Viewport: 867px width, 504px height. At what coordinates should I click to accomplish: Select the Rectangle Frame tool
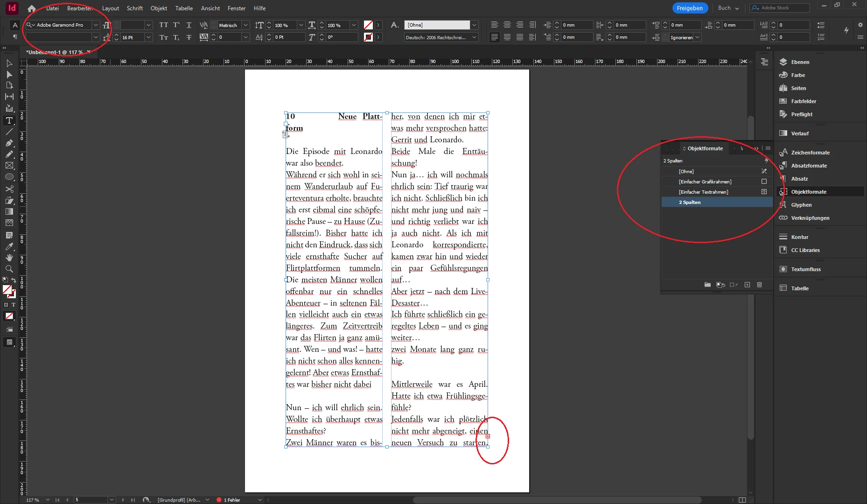(9, 166)
